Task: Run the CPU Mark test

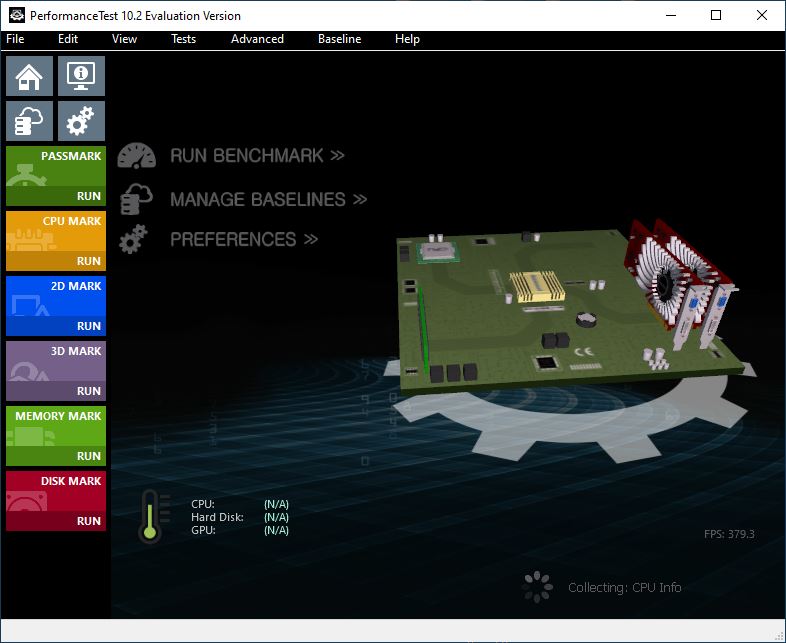Action: tap(56, 261)
